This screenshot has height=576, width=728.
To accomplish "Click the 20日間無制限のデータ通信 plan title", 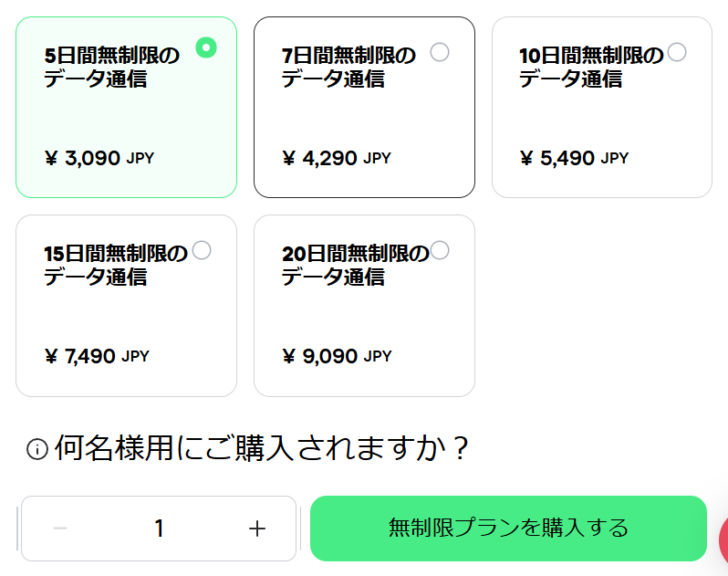I will [x=354, y=265].
